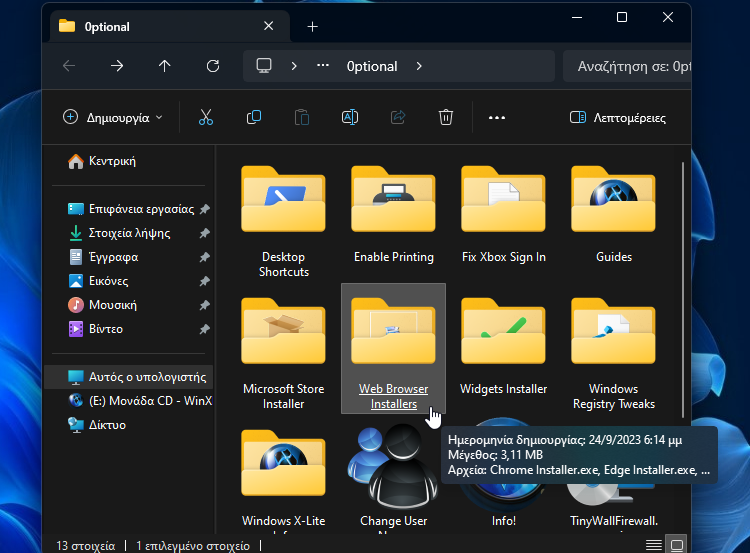Click the Cut scissors icon
The width and height of the screenshot is (750, 553).
206,117
